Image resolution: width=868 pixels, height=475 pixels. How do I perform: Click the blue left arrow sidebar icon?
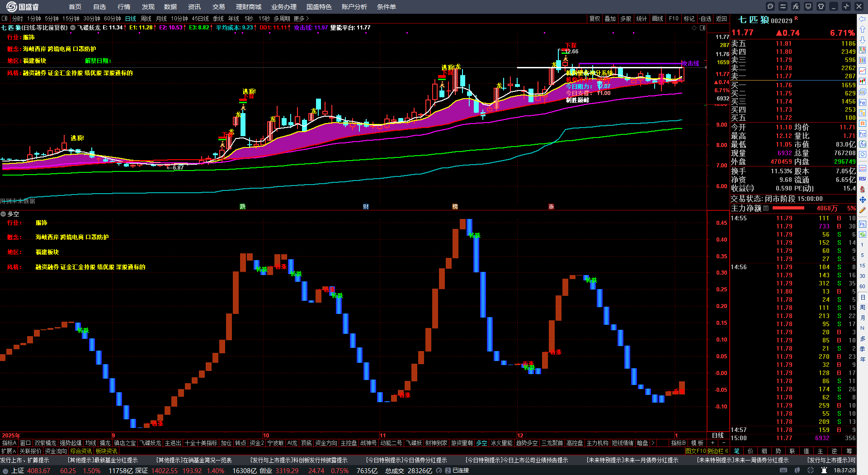pos(863,19)
